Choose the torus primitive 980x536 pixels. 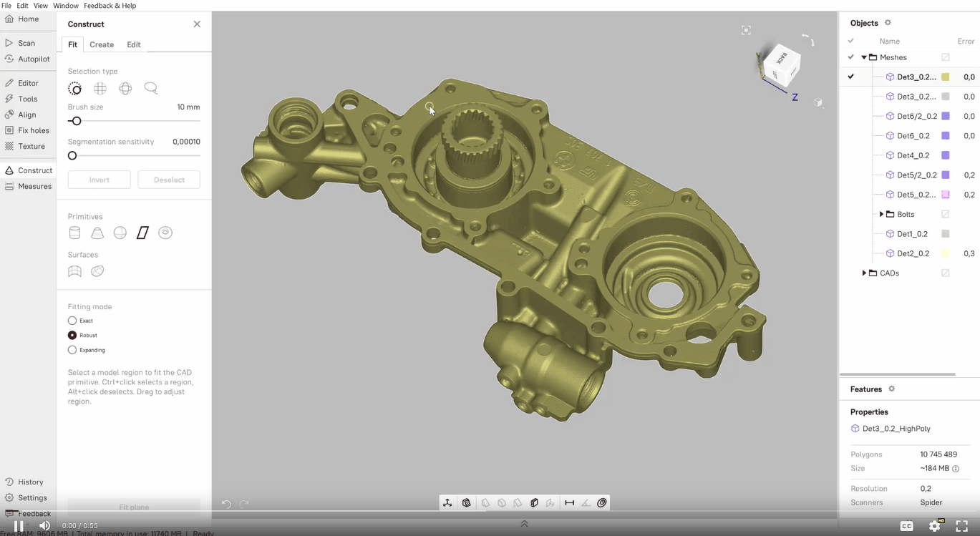pos(165,233)
